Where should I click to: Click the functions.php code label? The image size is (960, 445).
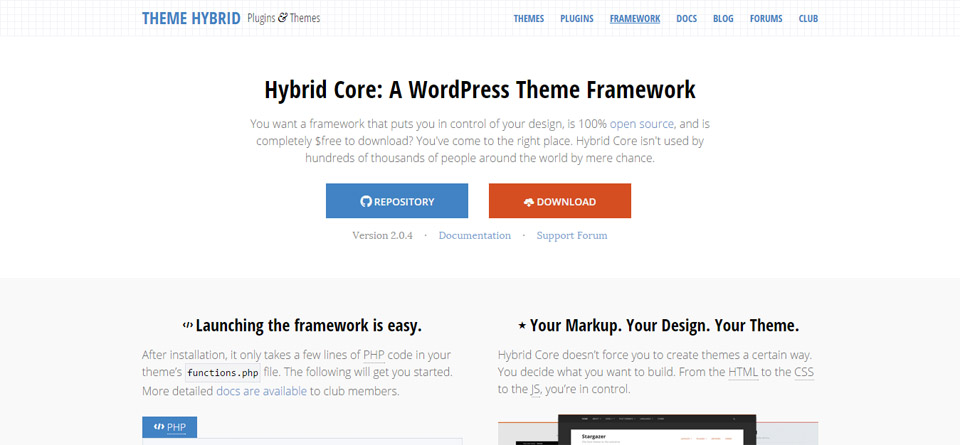click(x=223, y=372)
